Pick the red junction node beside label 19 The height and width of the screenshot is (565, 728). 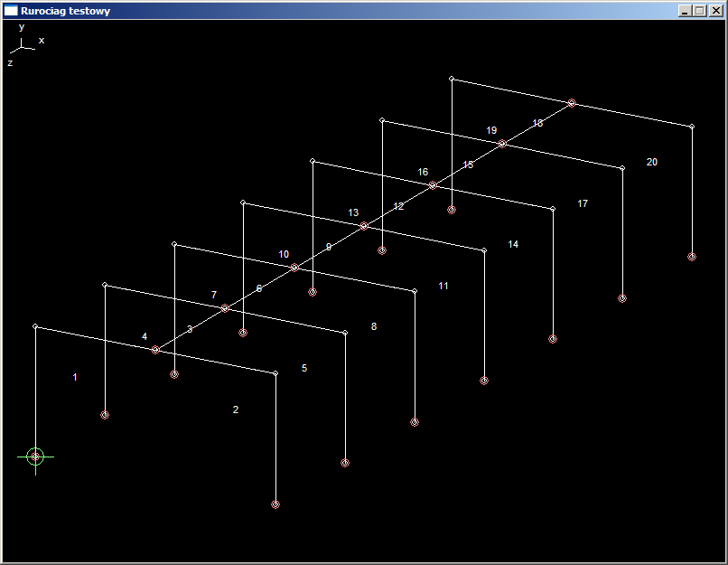point(502,144)
